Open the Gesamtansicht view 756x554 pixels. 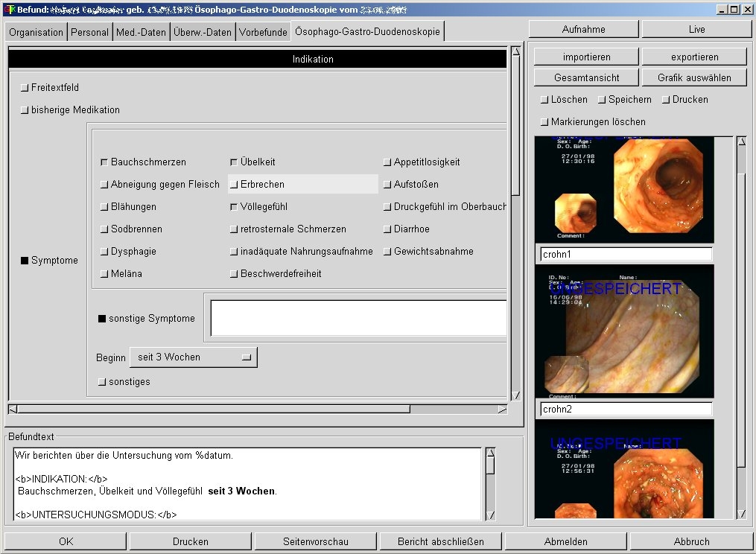pyautogui.click(x=586, y=77)
